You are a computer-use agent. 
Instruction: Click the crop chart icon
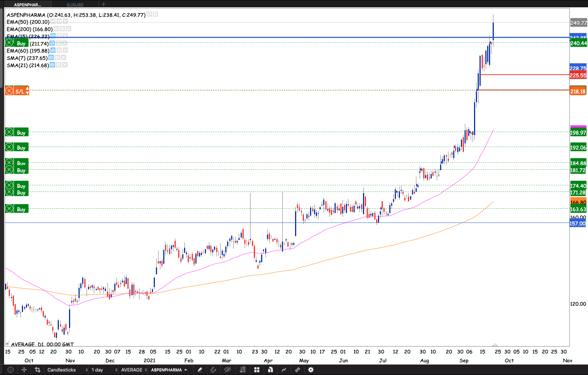tap(37, 370)
